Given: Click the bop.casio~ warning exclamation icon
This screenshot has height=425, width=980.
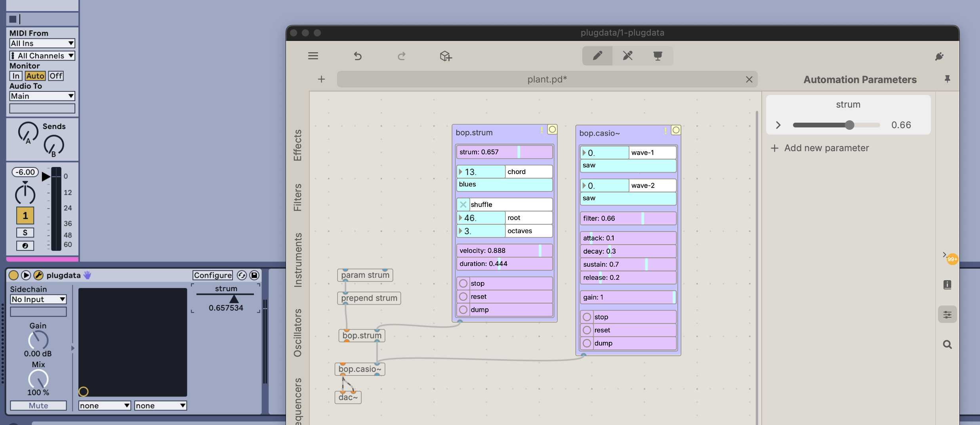Looking at the screenshot, I should (665, 130).
